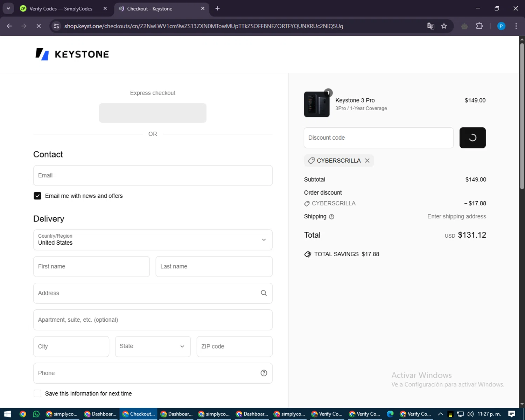Click the browser forward arrow

click(24, 26)
